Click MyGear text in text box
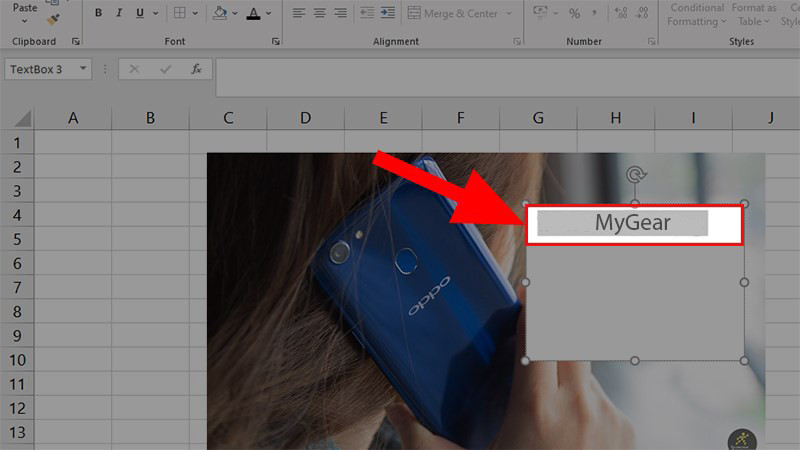Viewport: 800px width, 450px height. (633, 222)
